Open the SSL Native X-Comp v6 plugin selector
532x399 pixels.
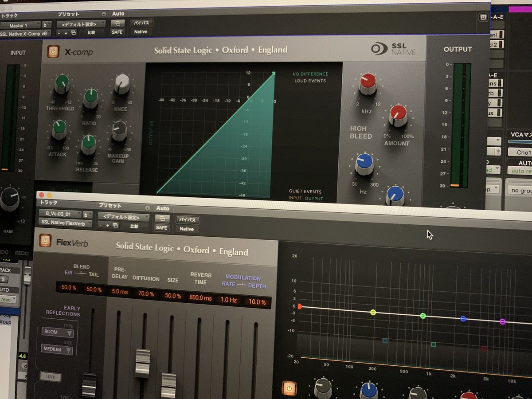[26, 34]
